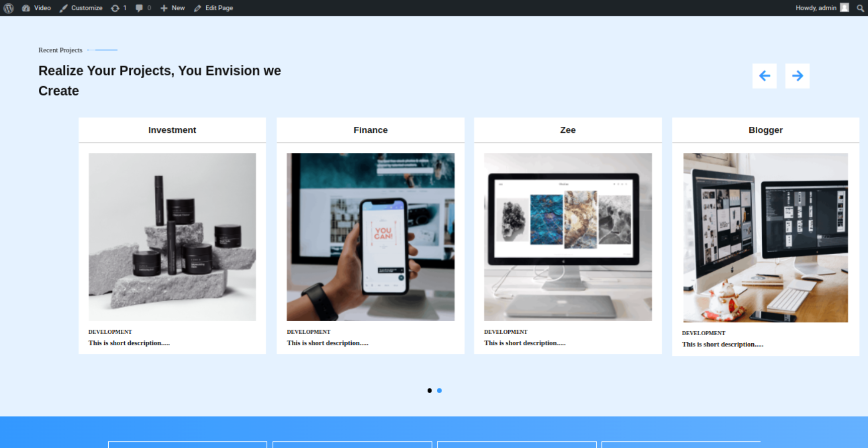Click the Blogger project heading
The image size is (868, 448).
point(765,130)
